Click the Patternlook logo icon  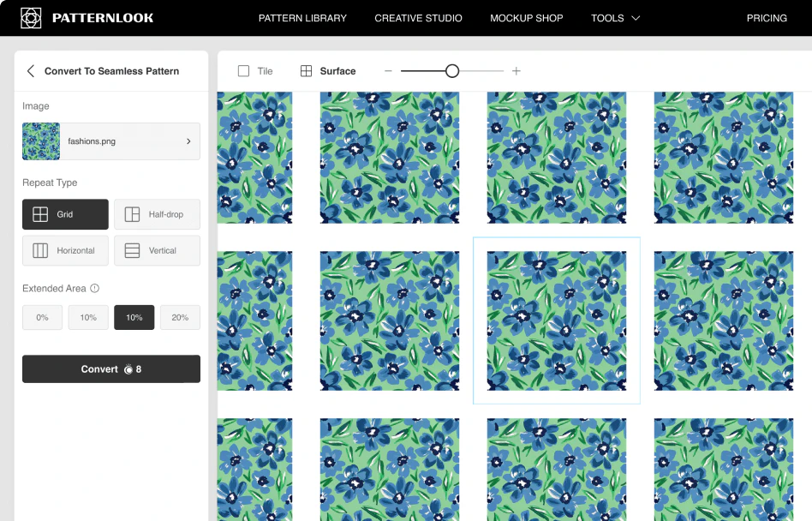pos(31,18)
